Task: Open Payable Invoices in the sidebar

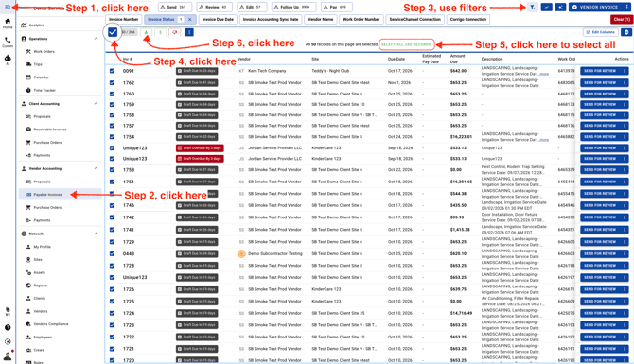Action: [60, 195]
